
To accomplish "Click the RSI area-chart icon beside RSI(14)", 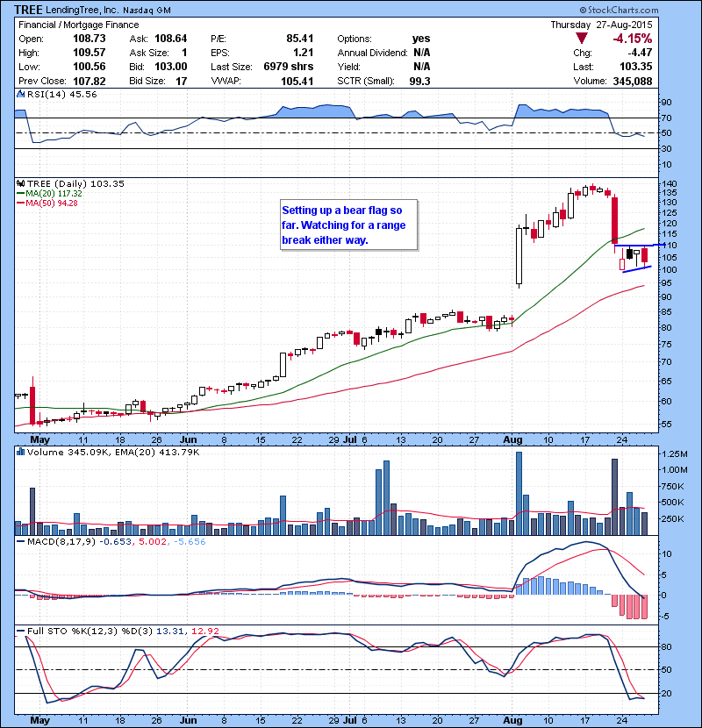I will click(x=20, y=94).
